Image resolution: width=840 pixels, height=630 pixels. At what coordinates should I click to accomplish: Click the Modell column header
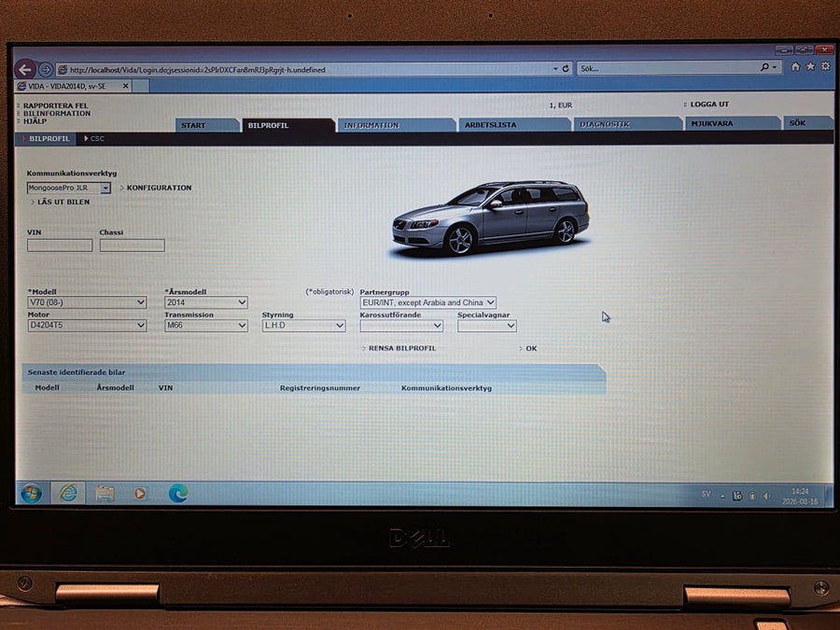[x=48, y=387]
